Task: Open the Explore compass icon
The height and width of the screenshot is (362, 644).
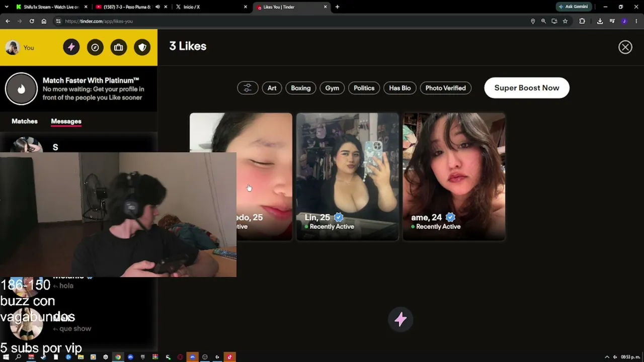Action: coord(95,47)
